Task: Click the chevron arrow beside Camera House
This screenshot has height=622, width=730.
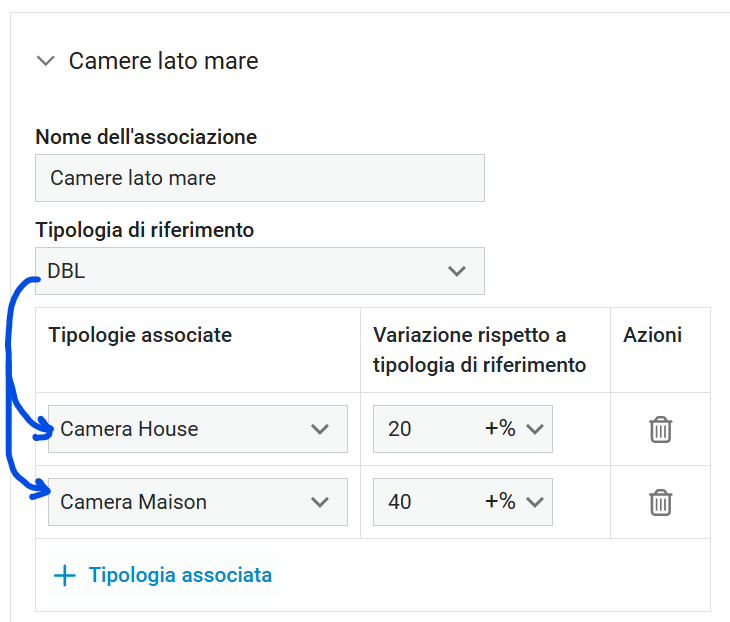Action: (320, 429)
